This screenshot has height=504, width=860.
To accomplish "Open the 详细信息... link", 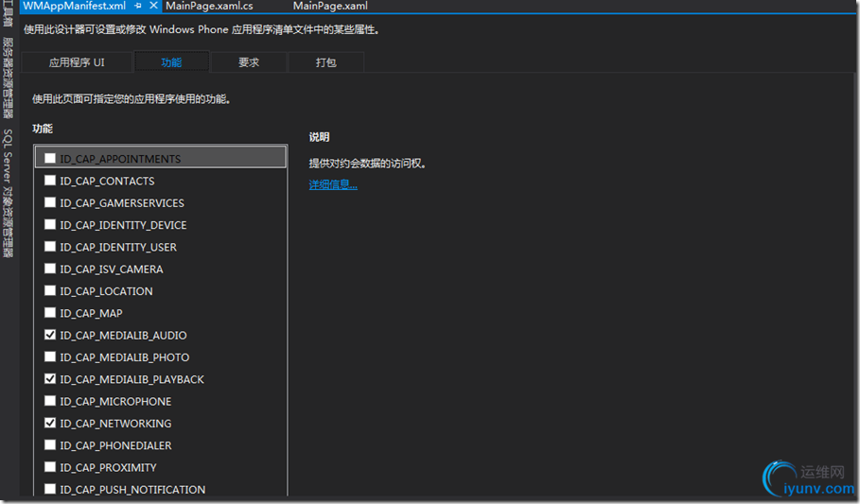I will coord(333,184).
